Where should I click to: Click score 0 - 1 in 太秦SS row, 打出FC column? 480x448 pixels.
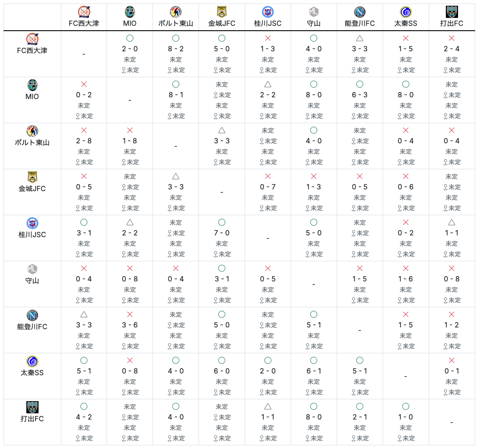pyautogui.click(x=452, y=371)
